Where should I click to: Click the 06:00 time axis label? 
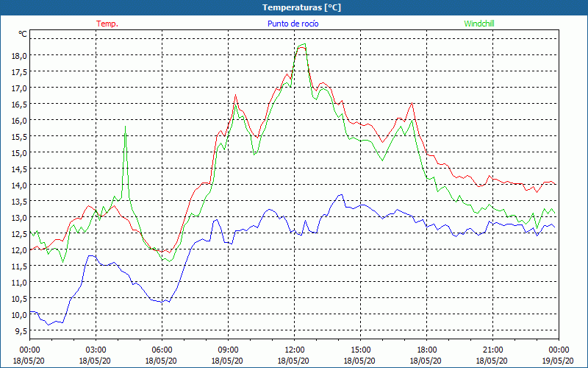(x=162, y=350)
